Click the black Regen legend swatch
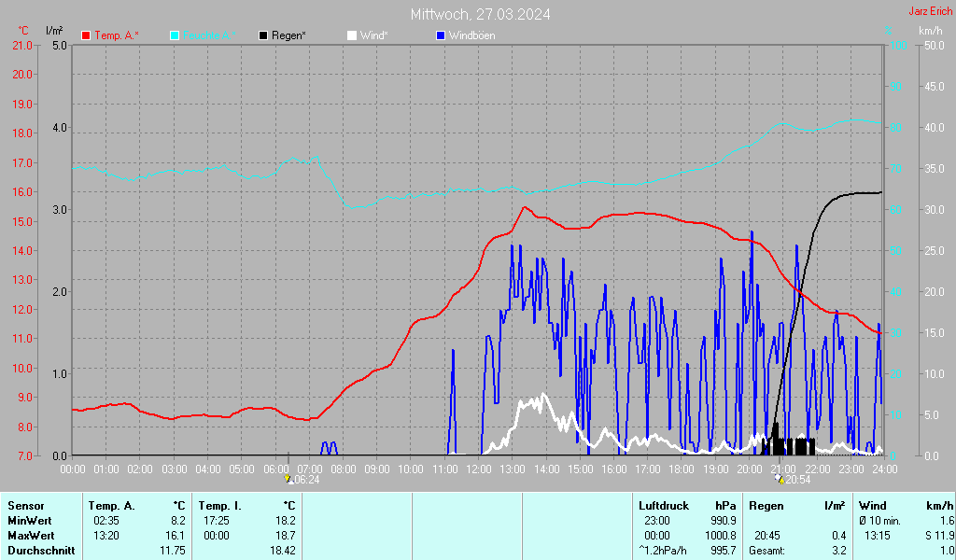 [263, 35]
